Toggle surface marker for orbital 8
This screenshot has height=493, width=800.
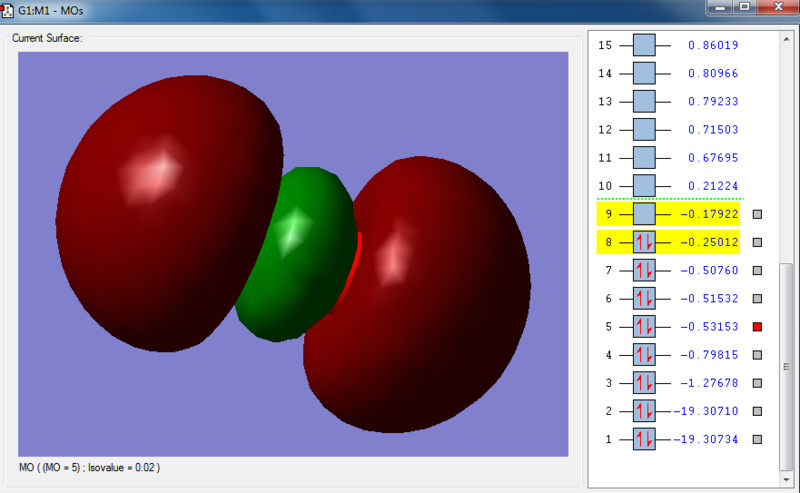coord(758,242)
